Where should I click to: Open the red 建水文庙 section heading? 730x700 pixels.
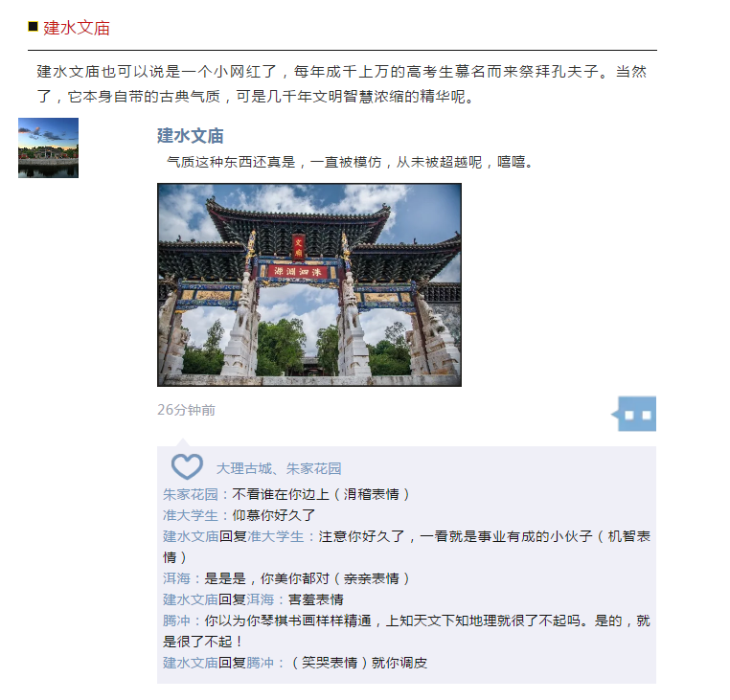click(77, 28)
